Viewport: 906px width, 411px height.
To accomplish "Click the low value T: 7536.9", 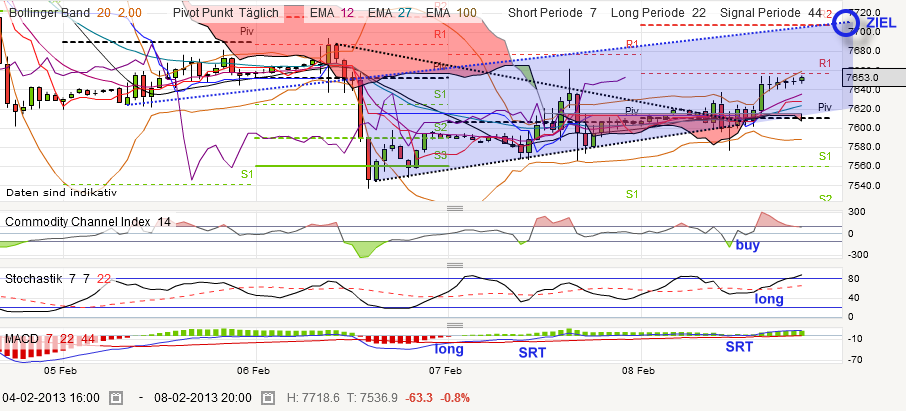I will point(373,398).
